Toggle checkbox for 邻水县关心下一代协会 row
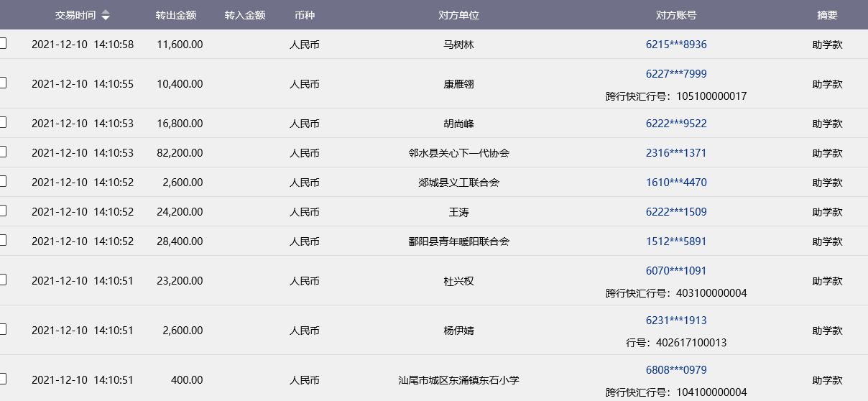Viewport: 868px width, 401px height. 3,152
